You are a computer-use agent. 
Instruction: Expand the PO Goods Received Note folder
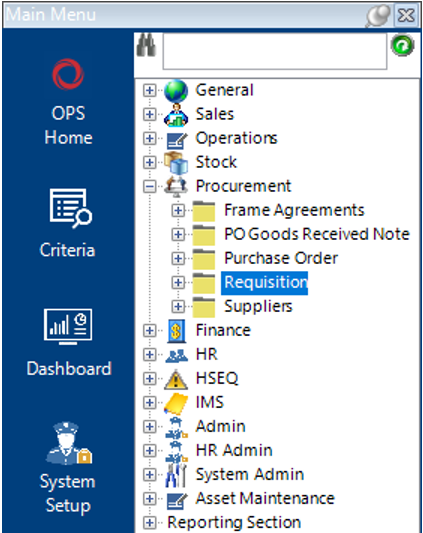click(178, 235)
